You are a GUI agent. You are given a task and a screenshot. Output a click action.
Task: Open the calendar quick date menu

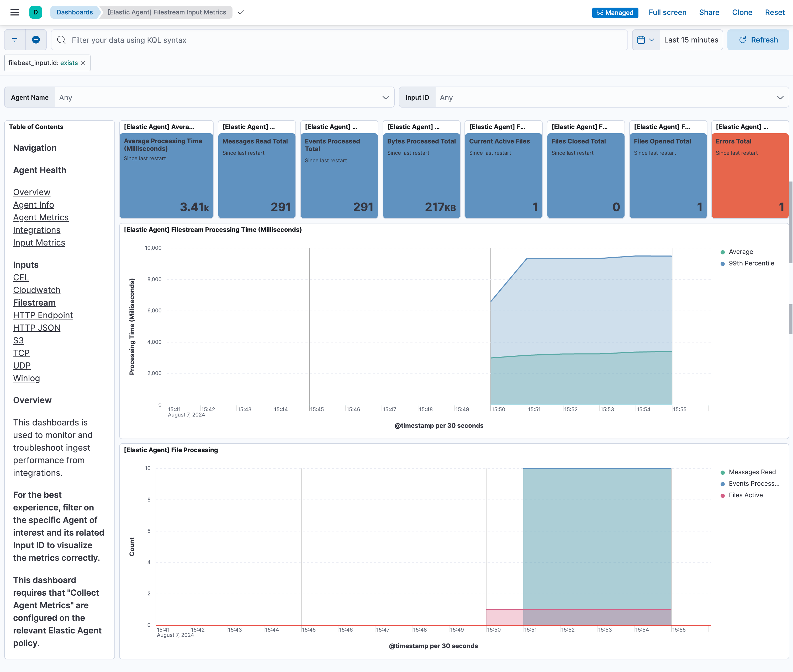pyautogui.click(x=646, y=40)
